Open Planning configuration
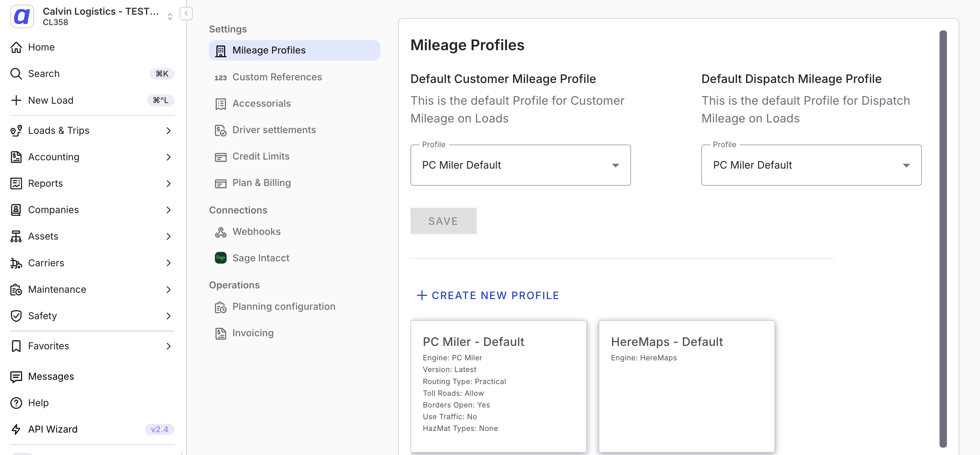 tap(294, 306)
